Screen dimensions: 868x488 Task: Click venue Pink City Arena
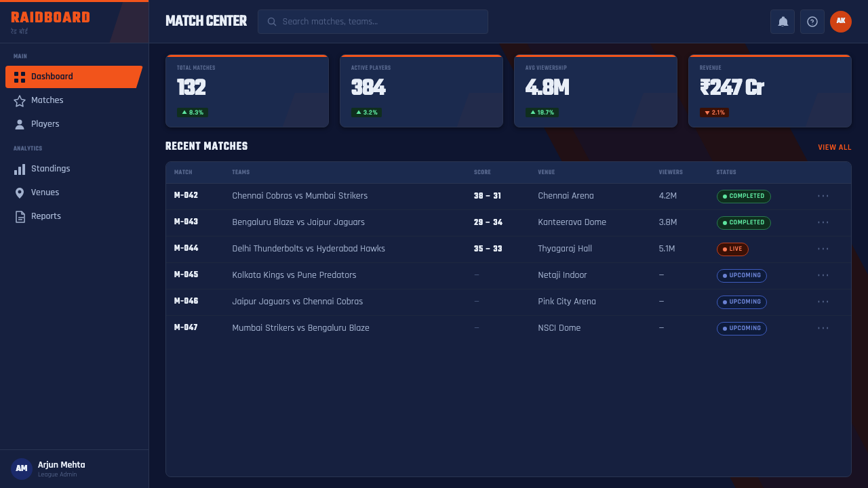click(x=567, y=302)
